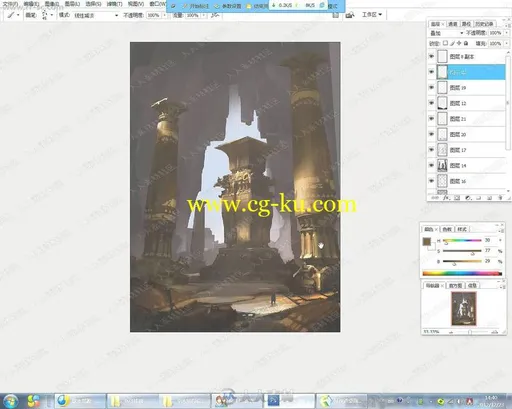The width and height of the screenshot is (512, 409).
Task: Open the Bridge icon beside workspace menu
Action: tap(350, 15)
